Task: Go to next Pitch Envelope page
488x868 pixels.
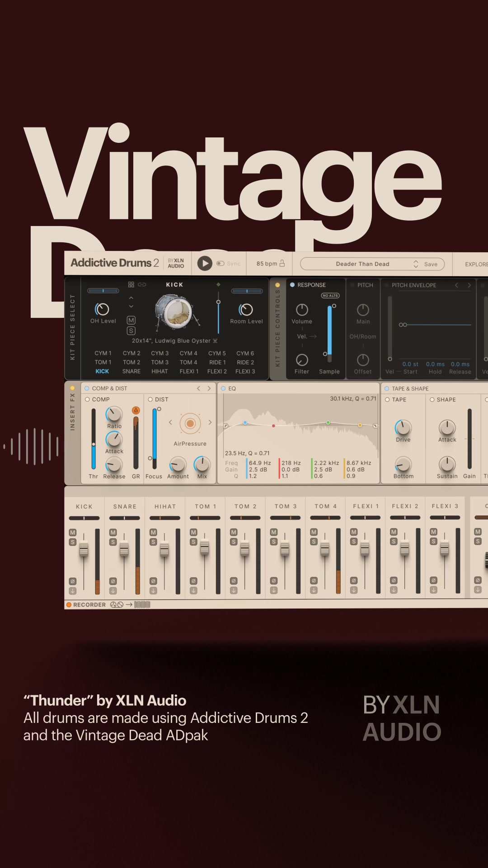Action: [x=469, y=285]
